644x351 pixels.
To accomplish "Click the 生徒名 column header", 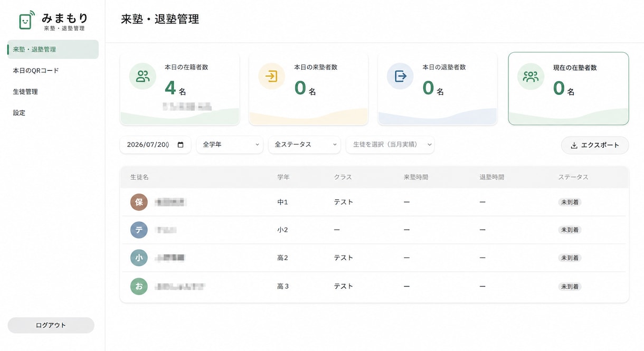I will pos(139,177).
